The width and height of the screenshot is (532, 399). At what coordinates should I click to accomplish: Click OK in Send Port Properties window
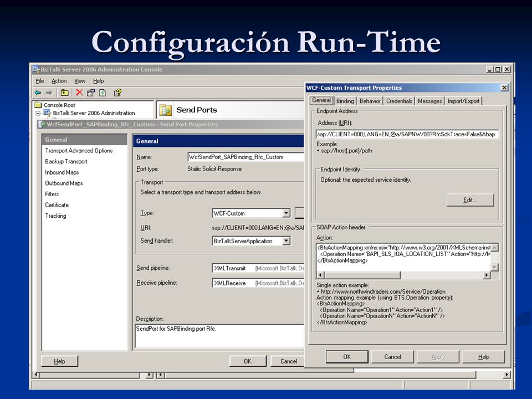pyautogui.click(x=248, y=361)
